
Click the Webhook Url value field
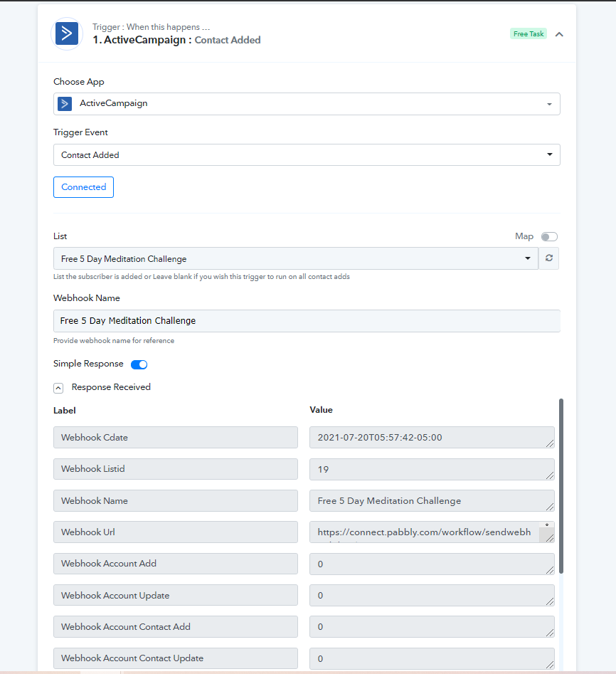pyautogui.click(x=432, y=532)
